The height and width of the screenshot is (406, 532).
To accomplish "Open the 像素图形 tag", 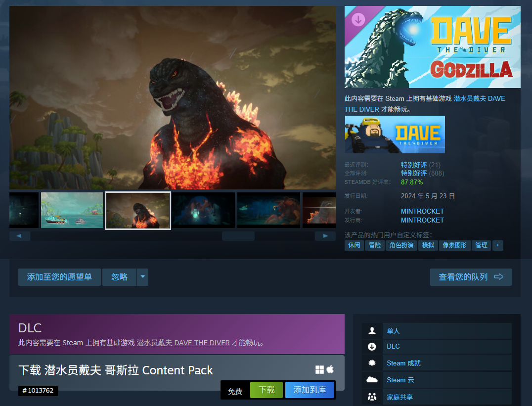I will pos(455,245).
